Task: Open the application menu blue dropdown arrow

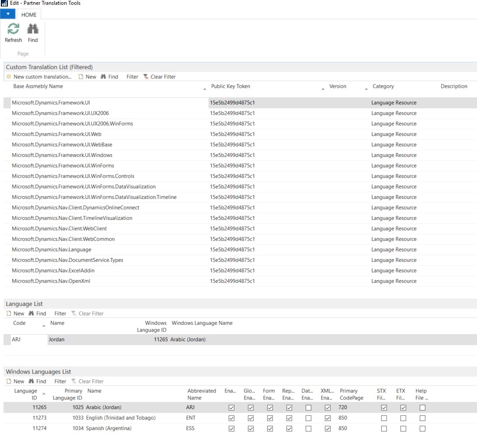Action: pyautogui.click(x=8, y=14)
